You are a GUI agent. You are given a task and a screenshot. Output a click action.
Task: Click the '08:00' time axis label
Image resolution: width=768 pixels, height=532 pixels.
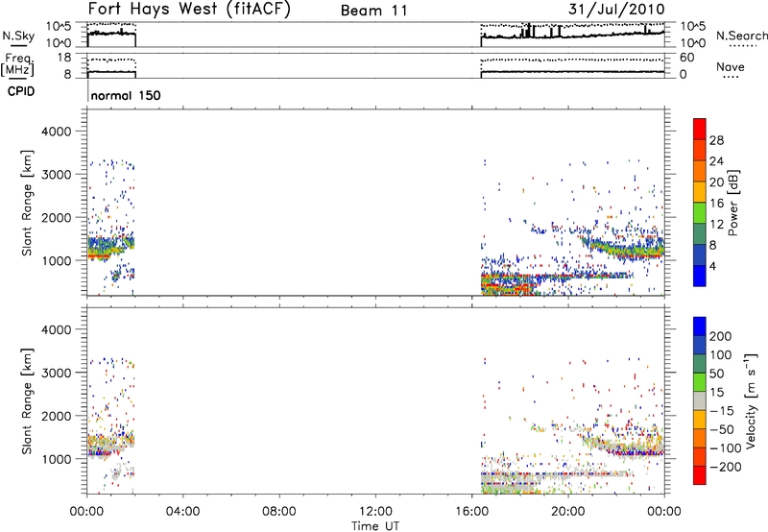278,512
